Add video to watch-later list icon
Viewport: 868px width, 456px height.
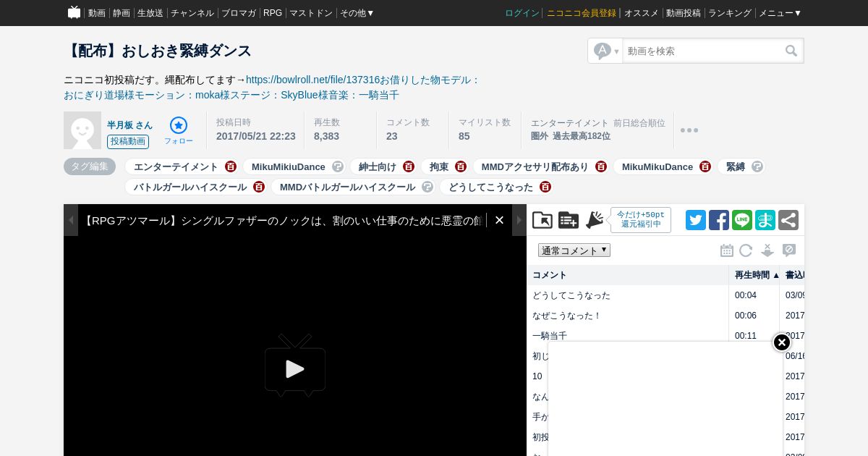pyautogui.click(x=542, y=220)
